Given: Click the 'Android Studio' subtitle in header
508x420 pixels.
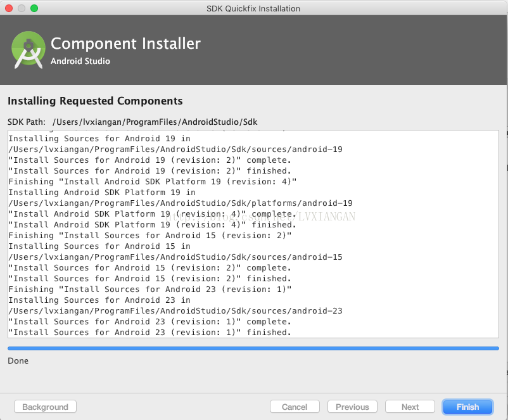Looking at the screenshot, I should [x=80, y=61].
